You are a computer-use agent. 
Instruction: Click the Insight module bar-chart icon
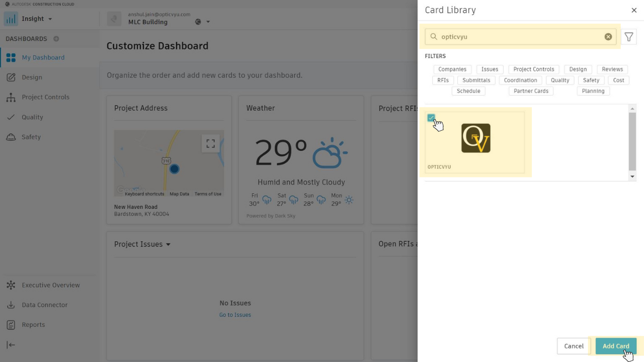point(11,19)
